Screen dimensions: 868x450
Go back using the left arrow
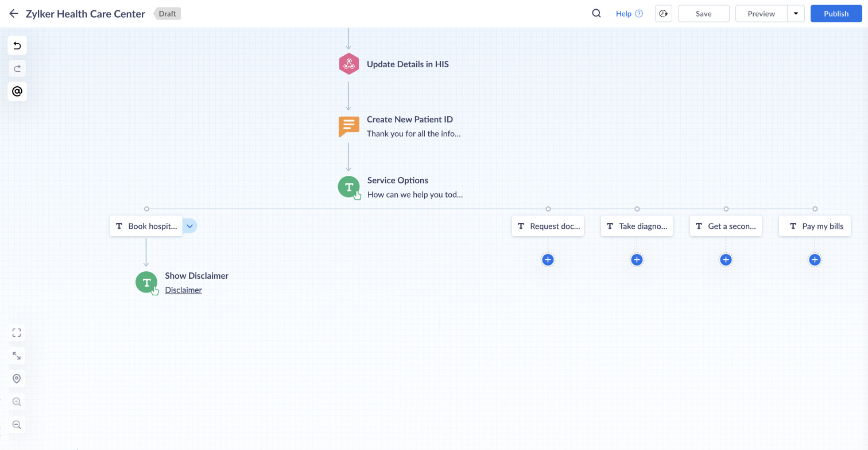tap(14, 14)
